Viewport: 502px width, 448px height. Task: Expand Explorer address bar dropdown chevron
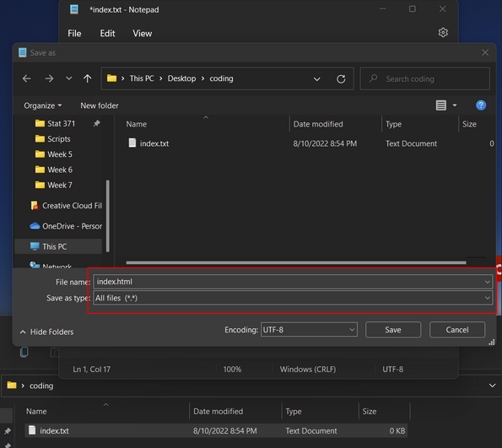click(x=493, y=386)
